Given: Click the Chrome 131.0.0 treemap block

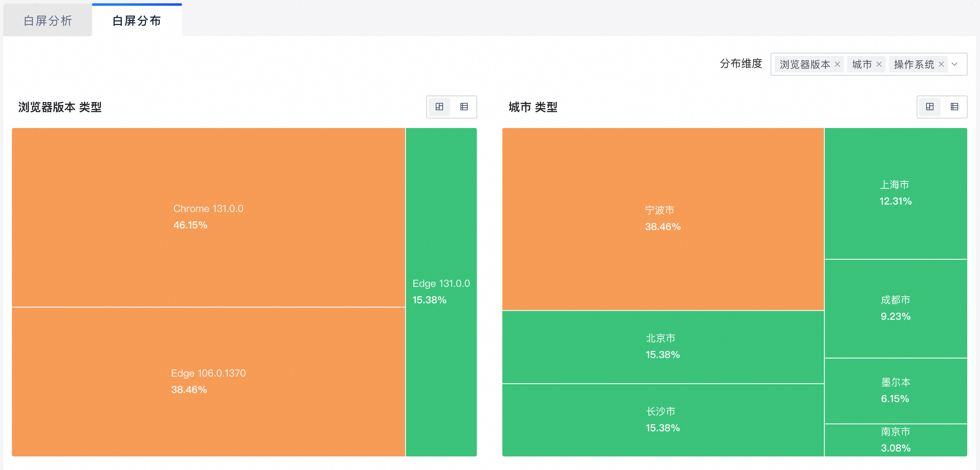Looking at the screenshot, I should click(209, 217).
